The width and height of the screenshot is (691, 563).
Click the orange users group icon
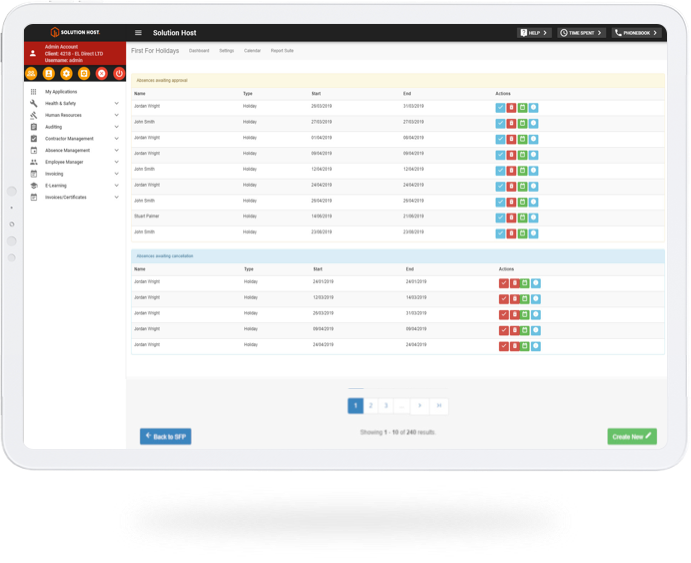[32, 73]
